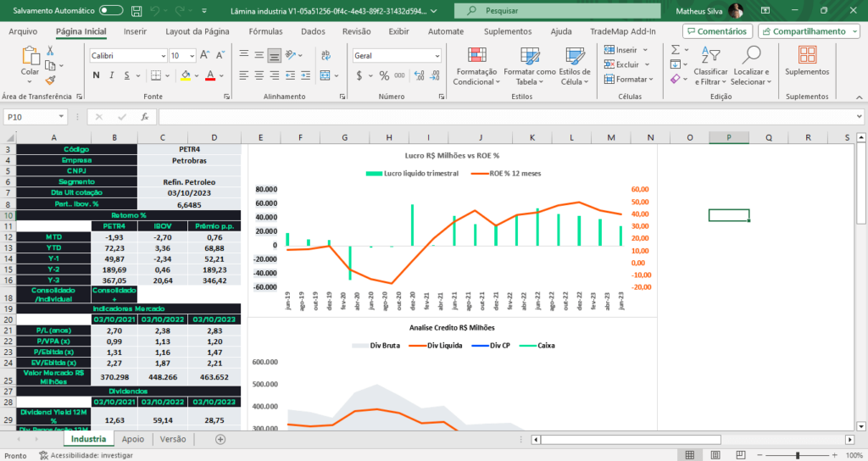Select column P header
The image size is (868, 461).
click(729, 137)
